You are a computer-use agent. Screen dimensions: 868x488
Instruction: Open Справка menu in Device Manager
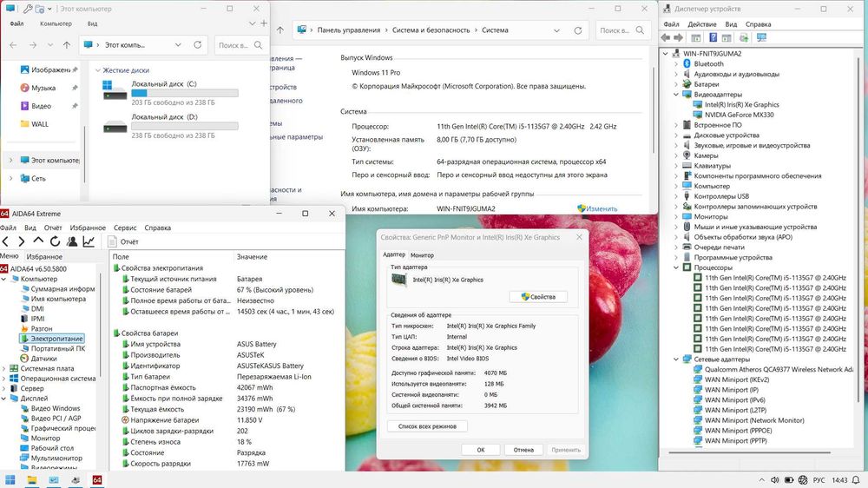758,24
